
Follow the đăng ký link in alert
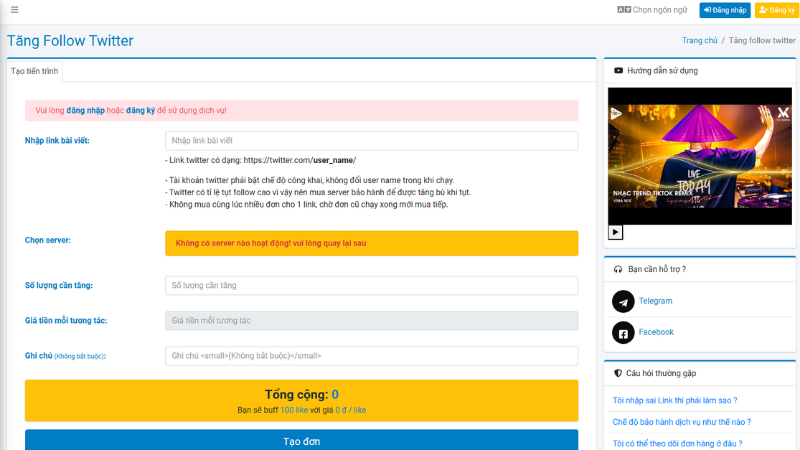(140, 110)
